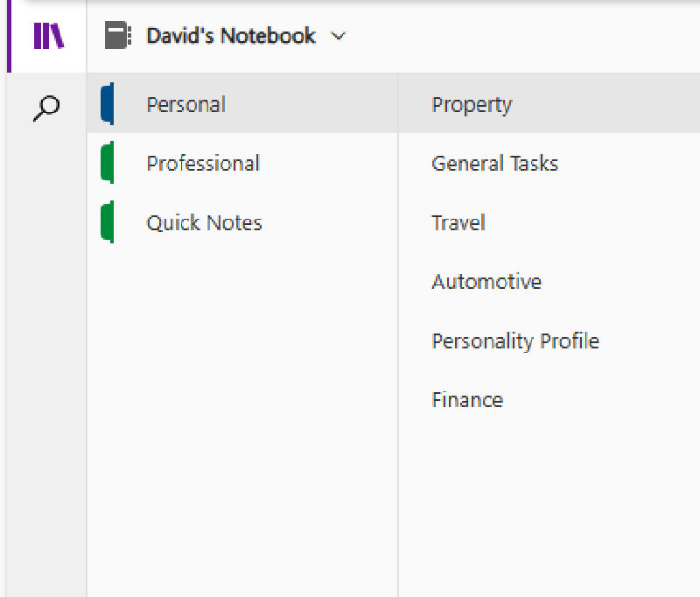
Task: Click the green Quick Notes section color tab
Action: point(108,222)
